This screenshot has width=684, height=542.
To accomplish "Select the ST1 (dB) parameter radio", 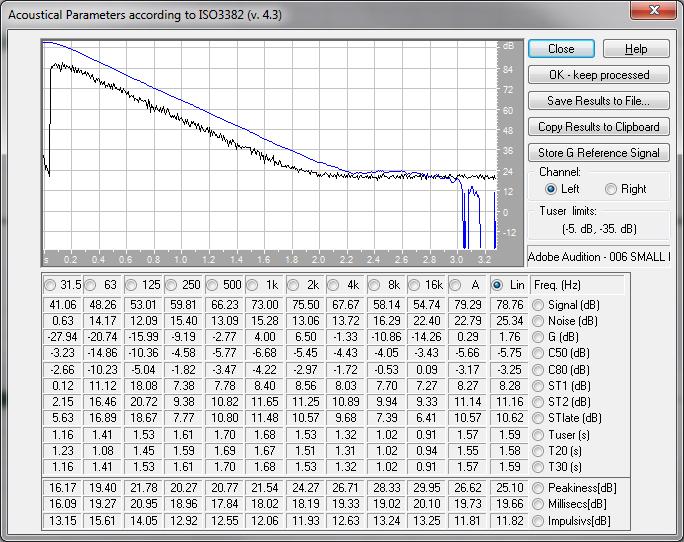I will (538, 386).
